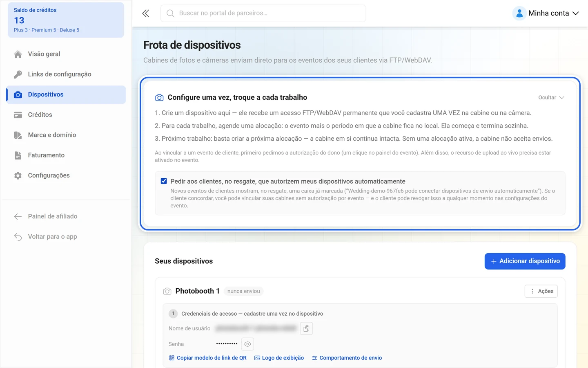Open Marca e domínio page

coord(66,135)
